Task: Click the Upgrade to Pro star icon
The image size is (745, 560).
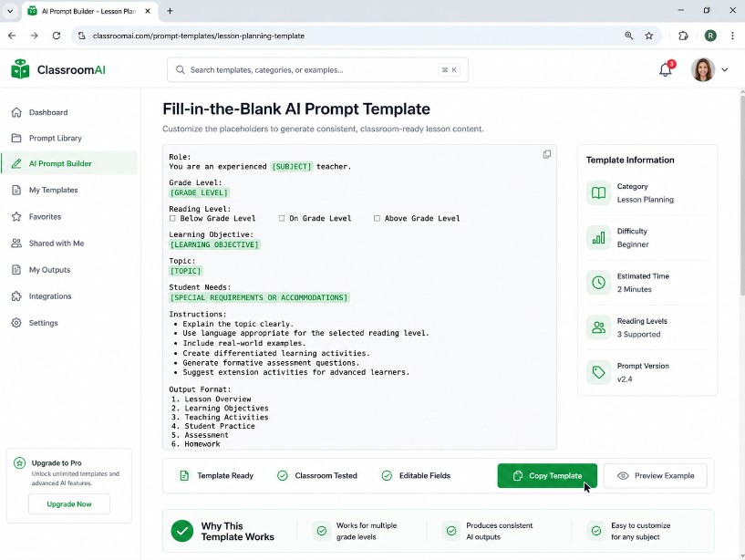Action: click(x=19, y=462)
